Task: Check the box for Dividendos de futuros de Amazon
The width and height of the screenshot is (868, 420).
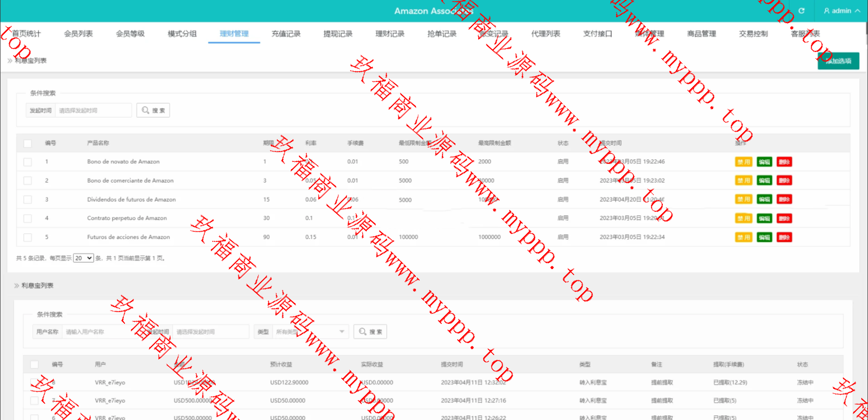Action: (28, 200)
